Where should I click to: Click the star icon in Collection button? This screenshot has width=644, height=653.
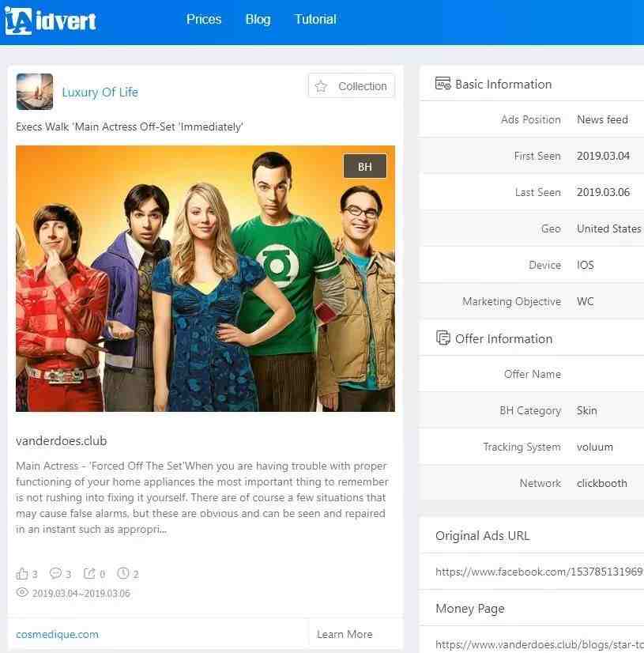(321, 86)
